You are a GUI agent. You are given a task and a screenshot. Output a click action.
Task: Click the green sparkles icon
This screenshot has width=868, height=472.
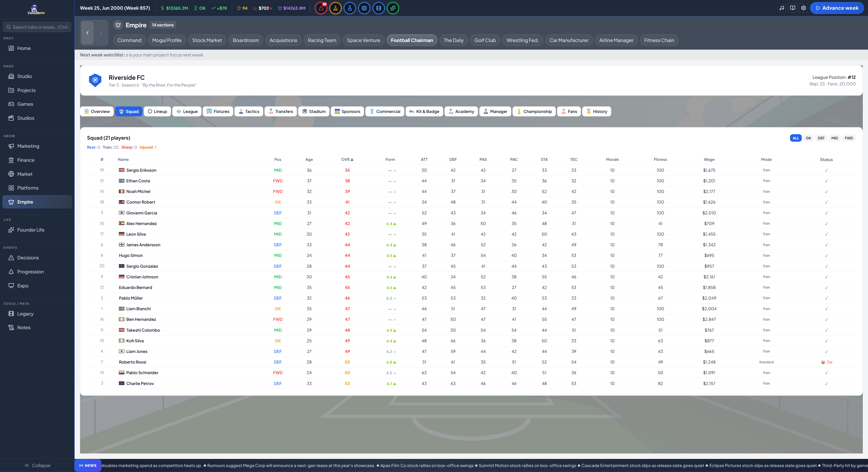(x=393, y=8)
